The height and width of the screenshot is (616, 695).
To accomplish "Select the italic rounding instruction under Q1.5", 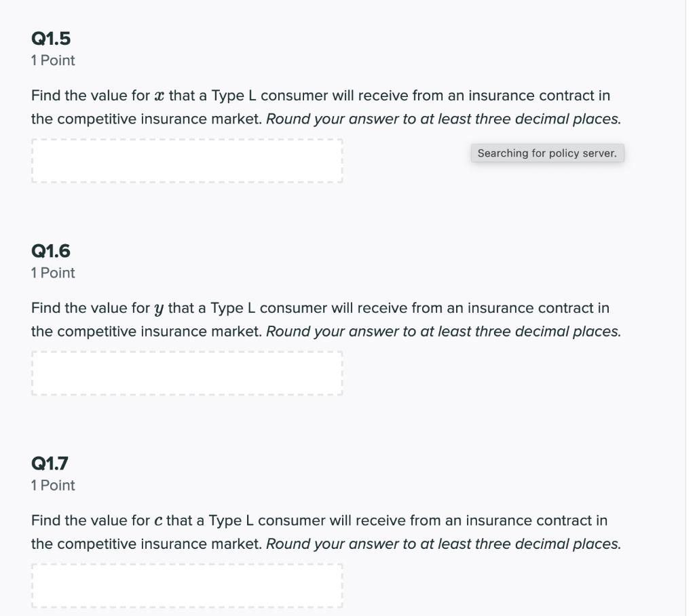I will 444,119.
